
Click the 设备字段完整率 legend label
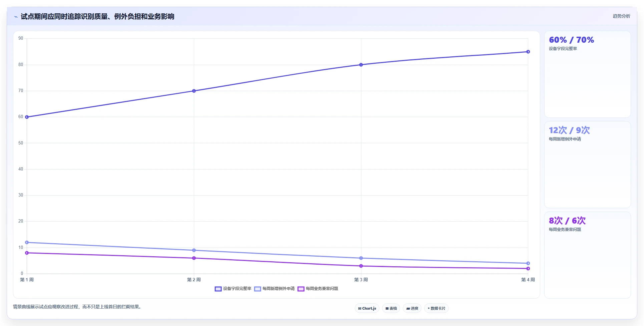(x=237, y=289)
